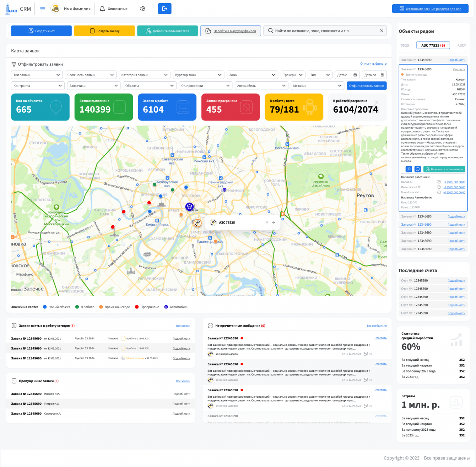Open settings via the gear icon
The image size is (476, 467).
pyautogui.click(x=143, y=9)
